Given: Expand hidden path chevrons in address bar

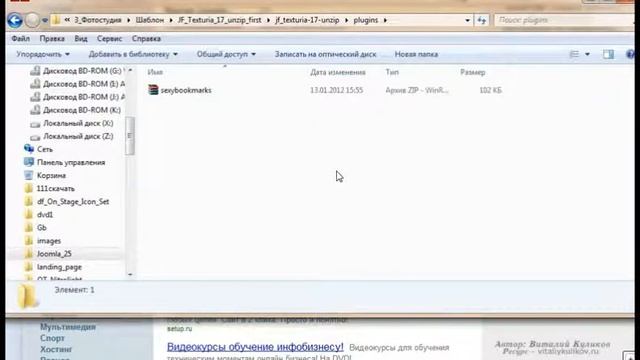Looking at the screenshot, I should click(67, 20).
